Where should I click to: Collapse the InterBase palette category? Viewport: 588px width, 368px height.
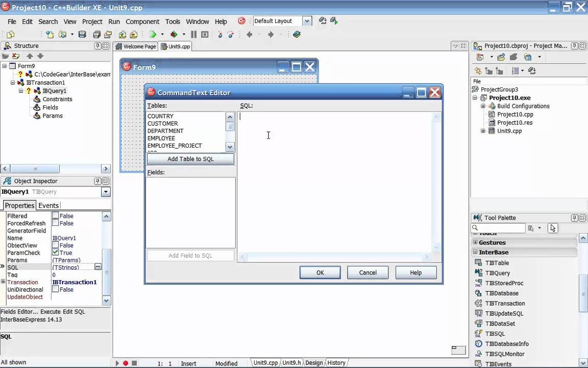coord(475,252)
